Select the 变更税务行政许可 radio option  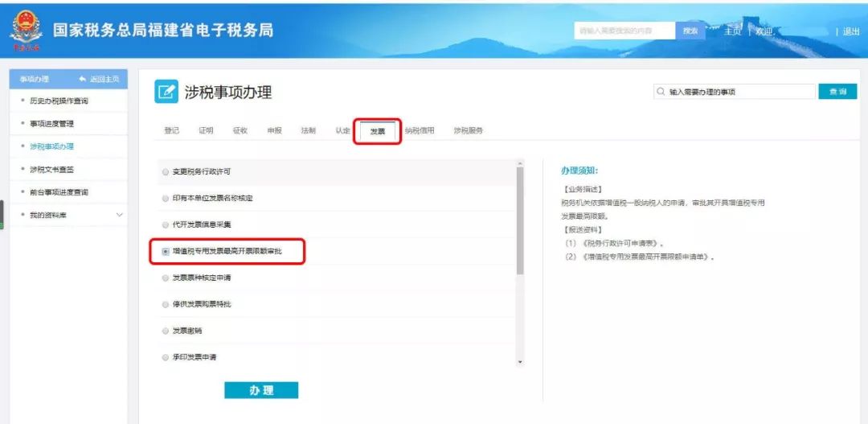(x=166, y=172)
